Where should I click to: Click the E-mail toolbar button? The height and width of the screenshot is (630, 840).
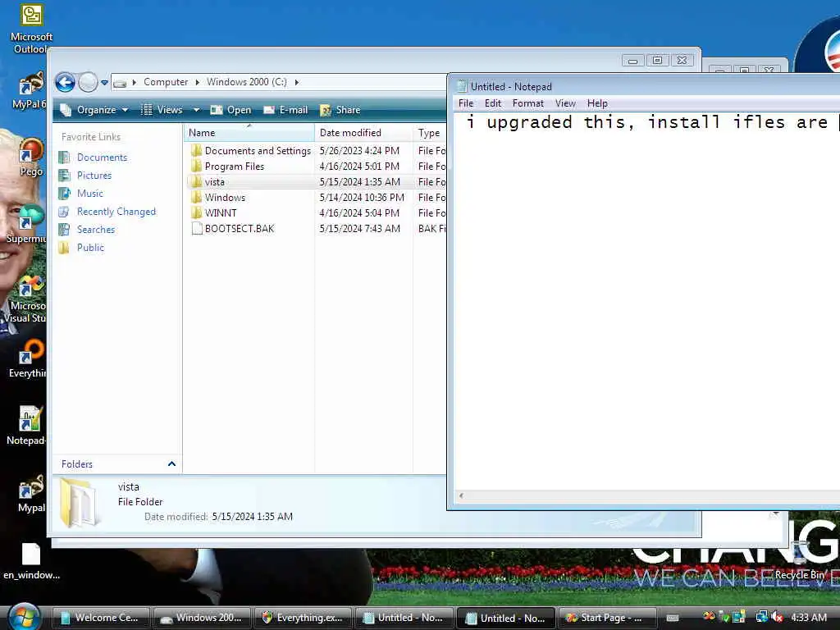(286, 110)
